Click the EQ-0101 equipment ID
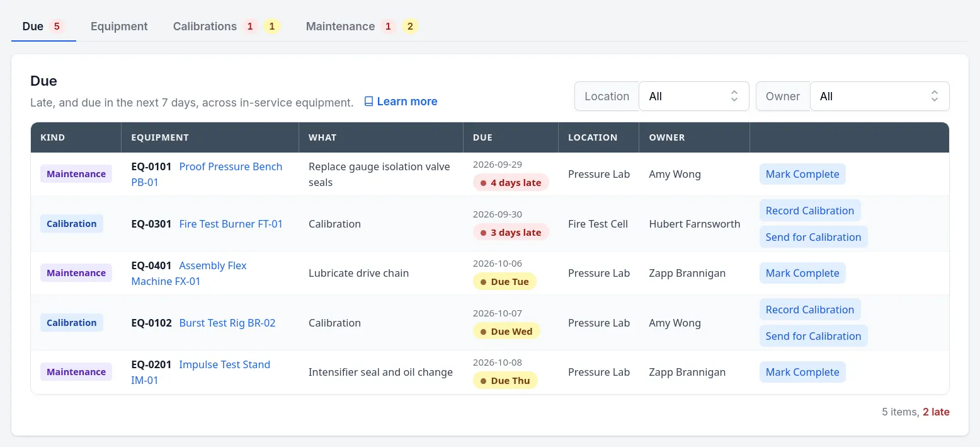Viewport: 980px width, 447px height. tap(151, 167)
